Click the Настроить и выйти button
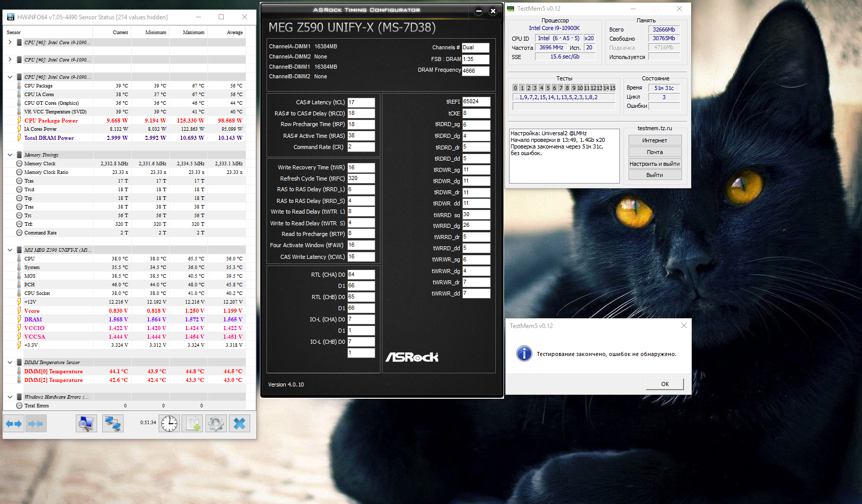The height and width of the screenshot is (504, 862). click(655, 164)
